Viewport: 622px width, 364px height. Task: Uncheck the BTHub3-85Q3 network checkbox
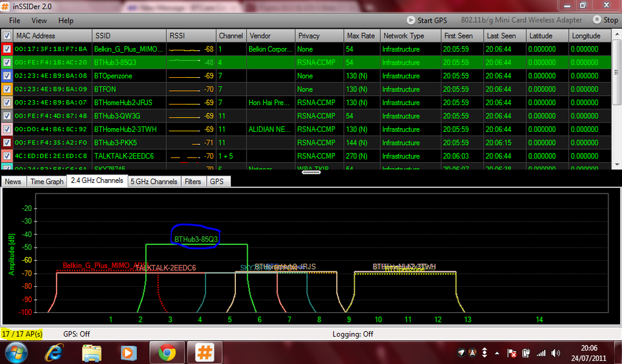[7, 62]
